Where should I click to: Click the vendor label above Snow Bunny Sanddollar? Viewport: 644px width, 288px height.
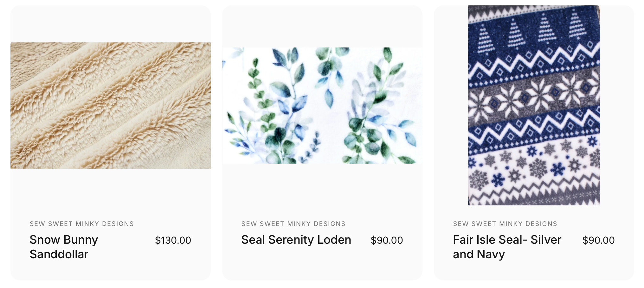click(82, 224)
